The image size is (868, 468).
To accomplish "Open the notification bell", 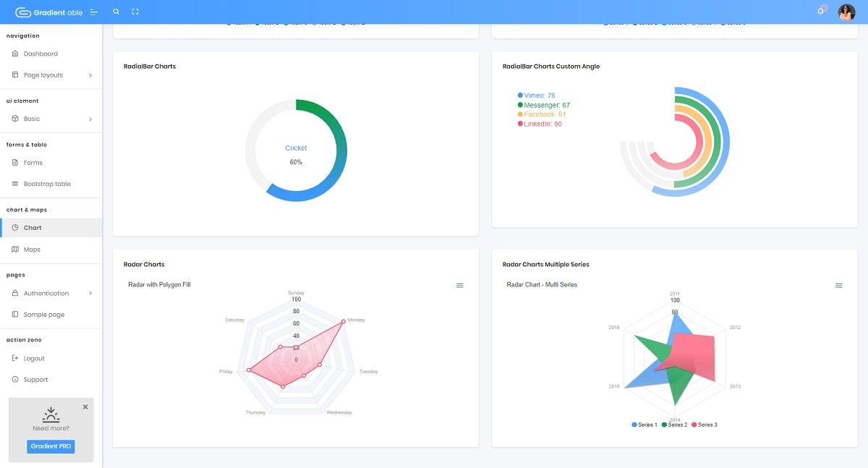I will (x=821, y=12).
